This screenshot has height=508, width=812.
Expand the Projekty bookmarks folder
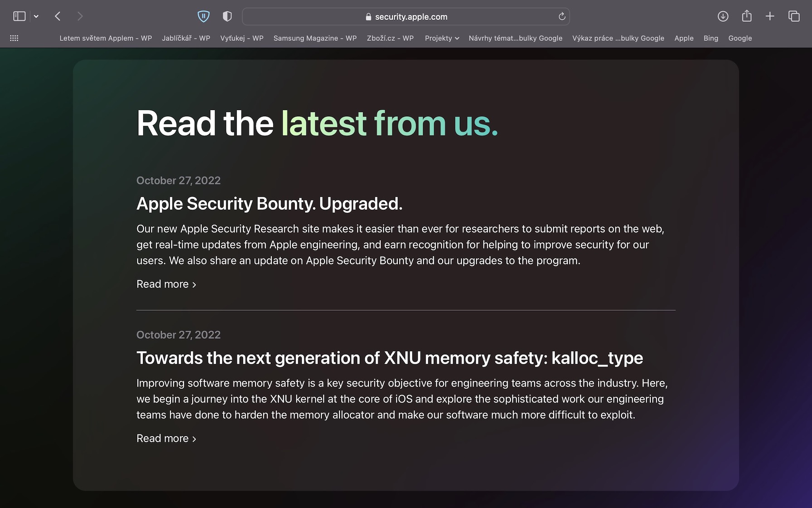point(442,38)
